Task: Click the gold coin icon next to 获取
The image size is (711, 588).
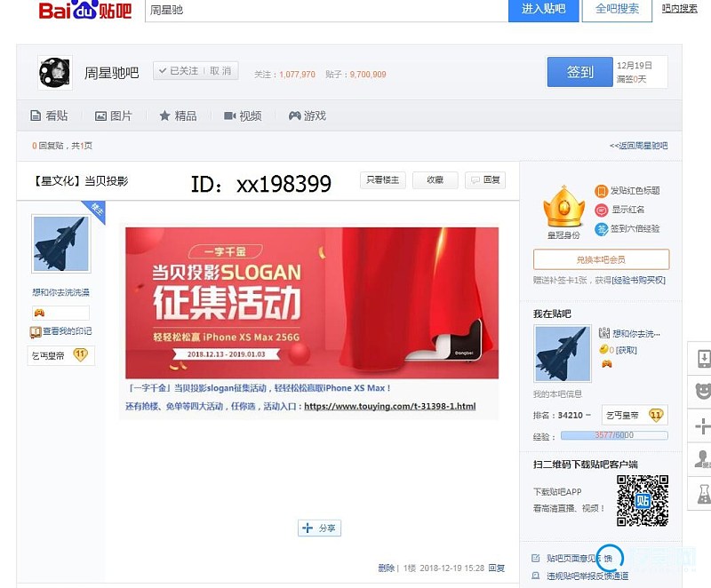Action: click(603, 349)
